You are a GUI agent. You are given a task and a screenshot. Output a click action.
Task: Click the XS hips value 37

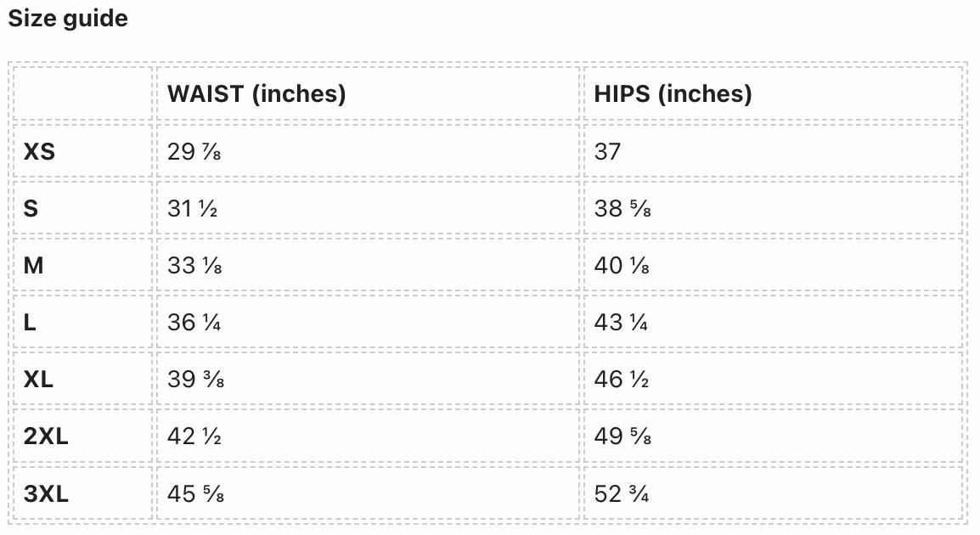click(608, 151)
